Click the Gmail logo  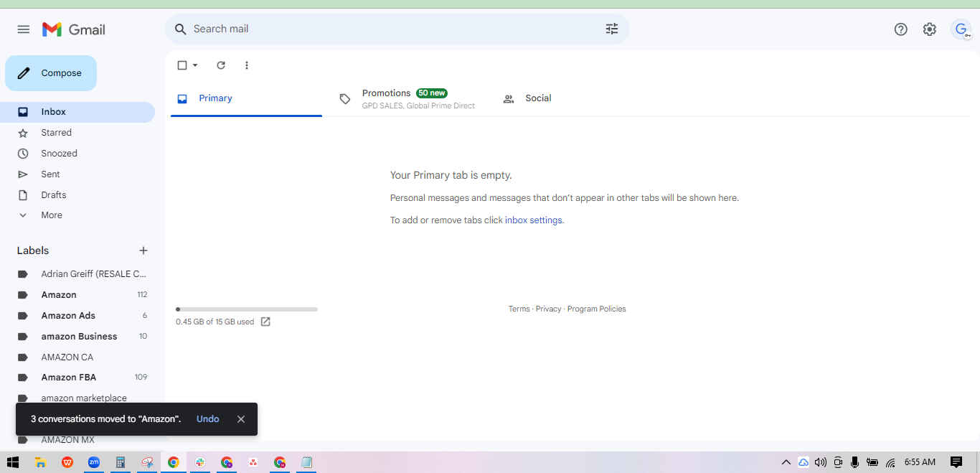[x=74, y=29]
